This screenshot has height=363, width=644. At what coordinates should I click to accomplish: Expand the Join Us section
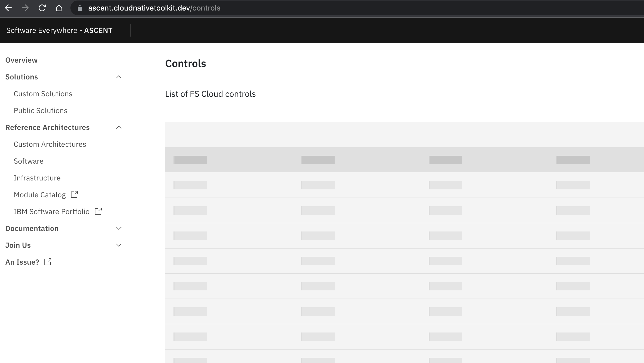(119, 245)
